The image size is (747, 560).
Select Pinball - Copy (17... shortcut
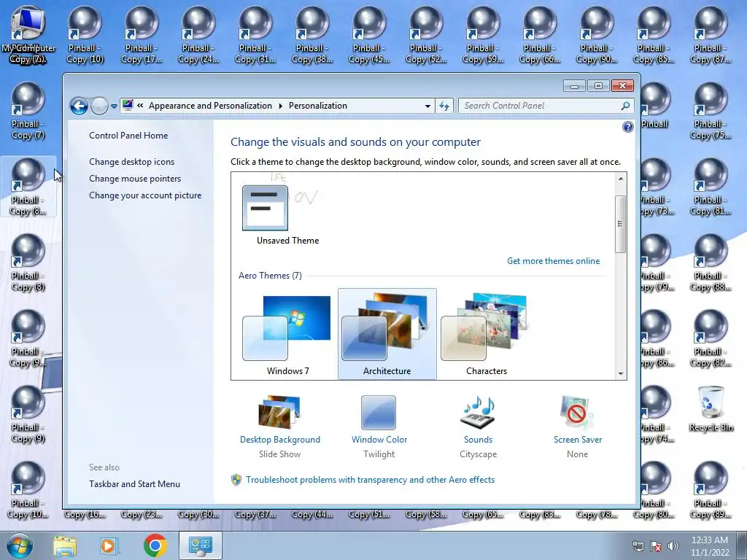(142, 34)
